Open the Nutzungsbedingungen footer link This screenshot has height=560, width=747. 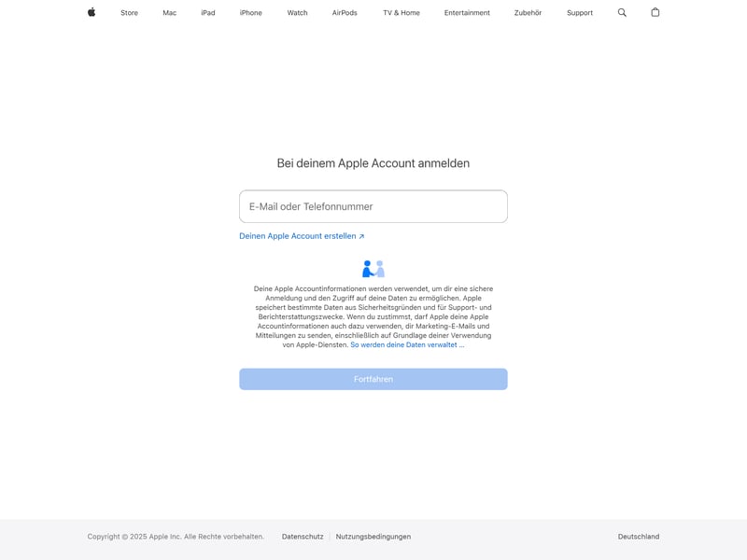coord(373,536)
